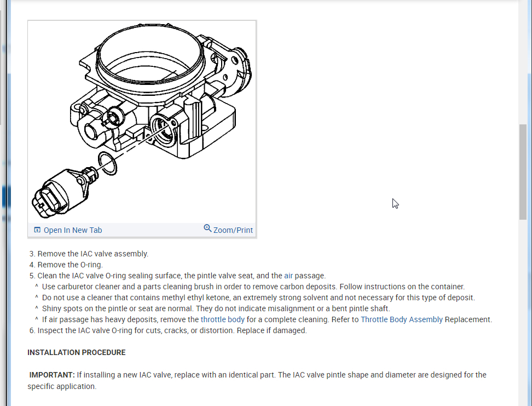The image size is (532, 406).
Task: Open Zoom/Print for the diagram
Action: pos(233,230)
